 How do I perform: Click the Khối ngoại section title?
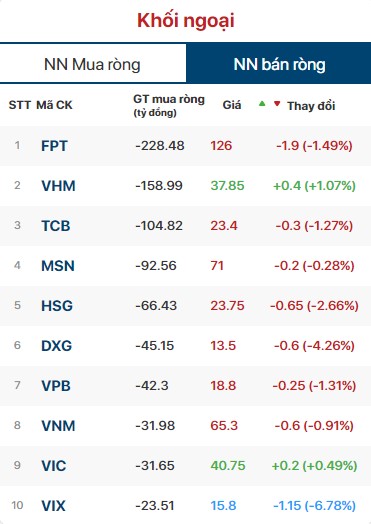tap(186, 21)
